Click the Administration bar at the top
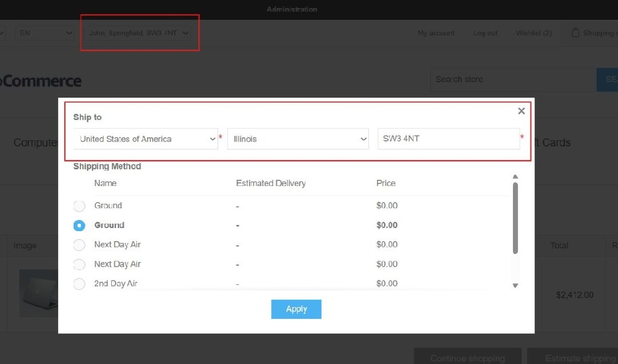This screenshot has height=364, width=618. tap(291, 9)
